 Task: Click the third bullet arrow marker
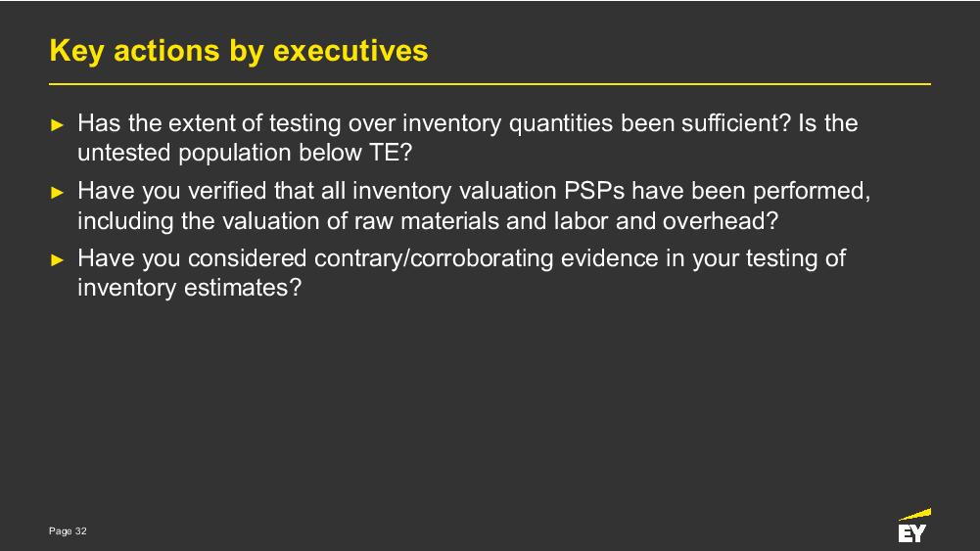[x=57, y=259]
